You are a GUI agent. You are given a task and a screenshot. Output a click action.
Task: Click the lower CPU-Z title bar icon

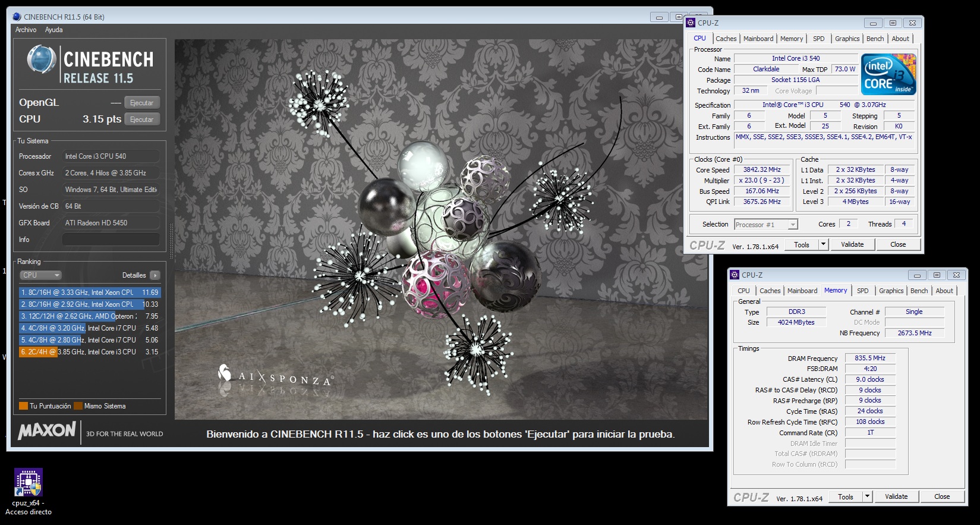[735, 275]
